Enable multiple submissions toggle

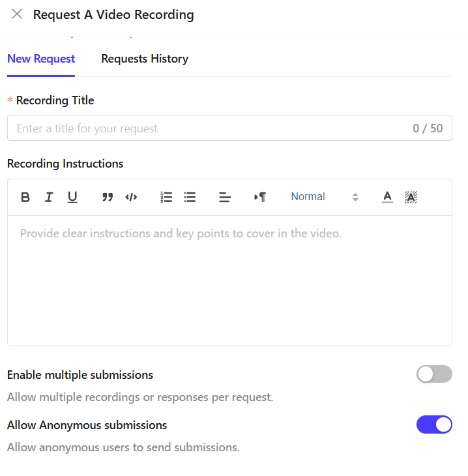(434, 374)
